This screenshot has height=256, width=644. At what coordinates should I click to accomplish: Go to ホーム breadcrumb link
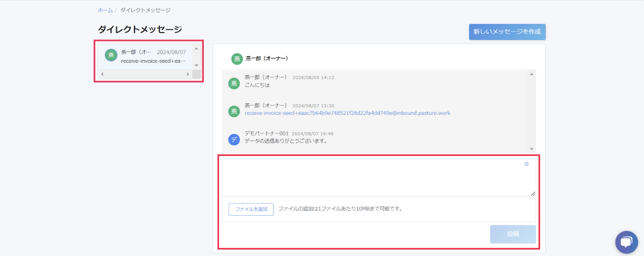point(105,10)
